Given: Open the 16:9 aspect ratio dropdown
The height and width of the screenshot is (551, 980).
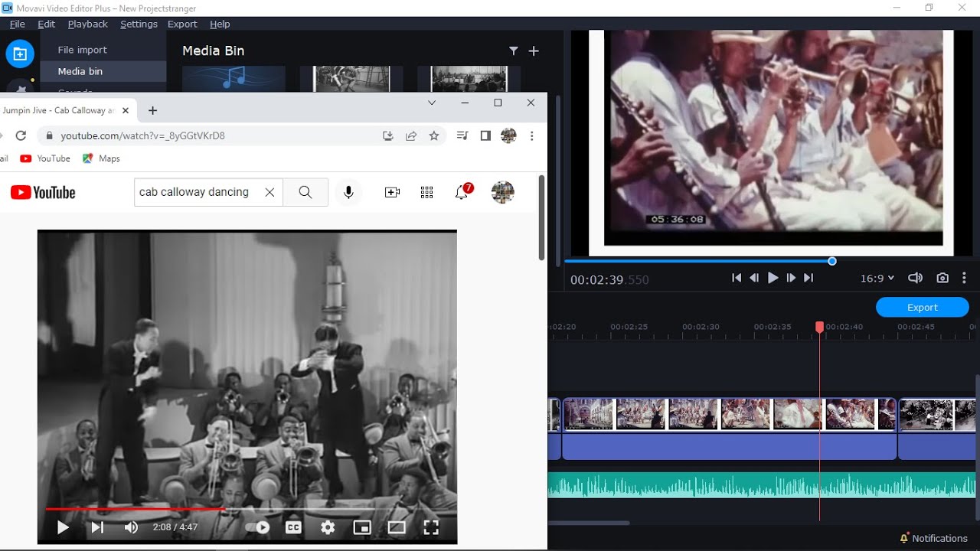Looking at the screenshot, I should 877,279.
